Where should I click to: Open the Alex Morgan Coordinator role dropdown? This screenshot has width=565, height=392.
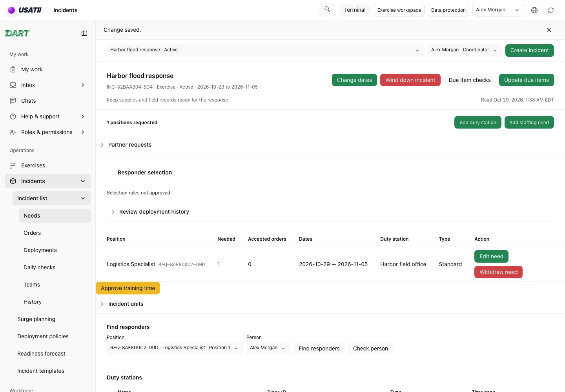click(x=465, y=50)
